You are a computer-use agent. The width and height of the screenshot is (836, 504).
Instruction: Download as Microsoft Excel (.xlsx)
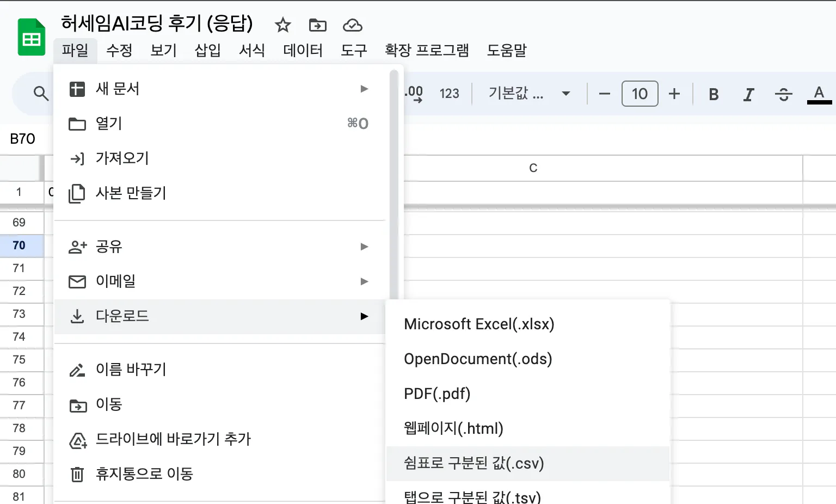coord(528,324)
